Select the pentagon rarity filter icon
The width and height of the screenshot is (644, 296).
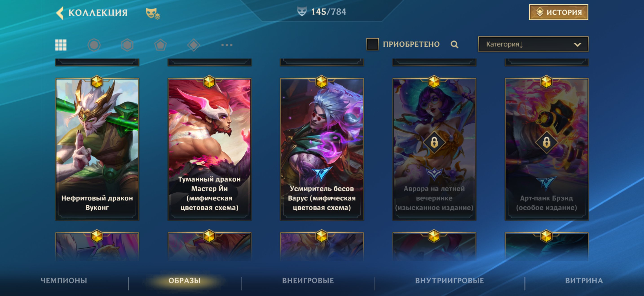click(160, 45)
